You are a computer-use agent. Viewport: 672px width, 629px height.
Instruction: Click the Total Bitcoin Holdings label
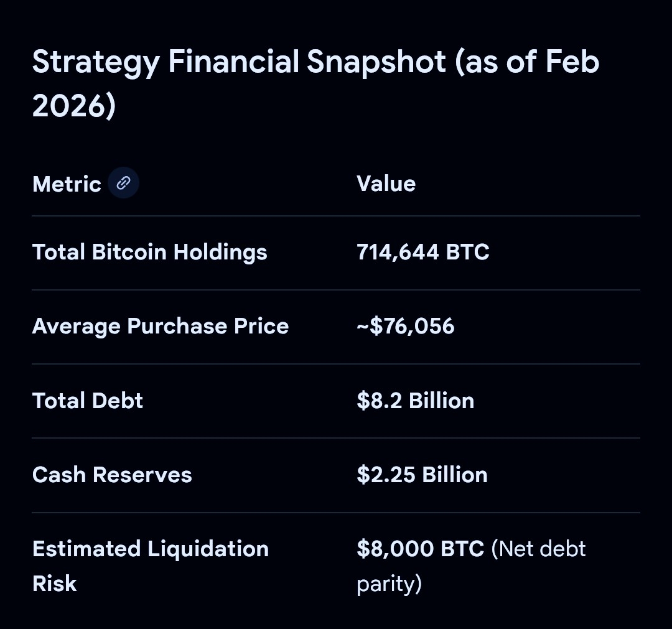point(149,252)
